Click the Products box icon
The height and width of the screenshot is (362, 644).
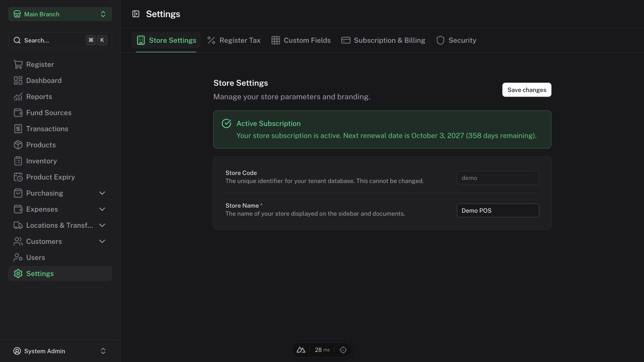18,145
